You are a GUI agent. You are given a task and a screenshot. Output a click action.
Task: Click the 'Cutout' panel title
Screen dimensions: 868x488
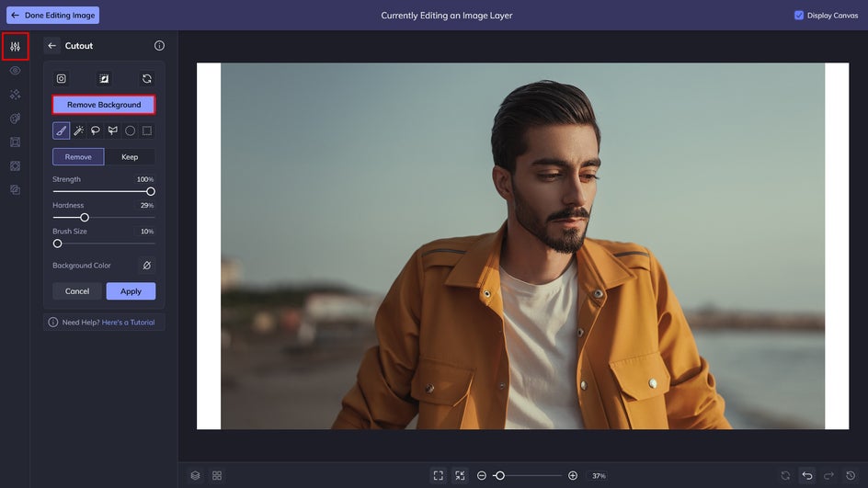pyautogui.click(x=79, y=46)
